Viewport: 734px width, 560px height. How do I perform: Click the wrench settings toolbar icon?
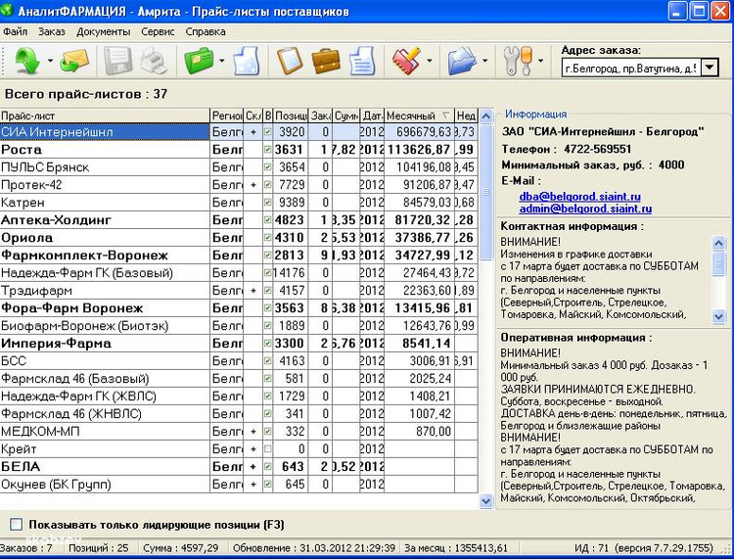[518, 62]
